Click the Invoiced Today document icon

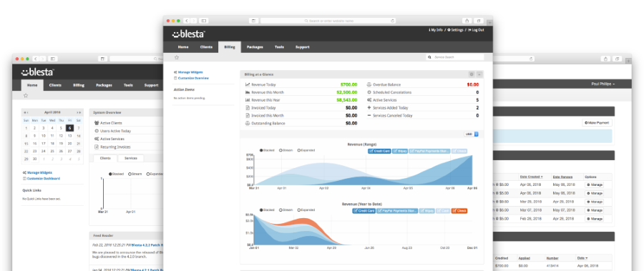point(248,107)
